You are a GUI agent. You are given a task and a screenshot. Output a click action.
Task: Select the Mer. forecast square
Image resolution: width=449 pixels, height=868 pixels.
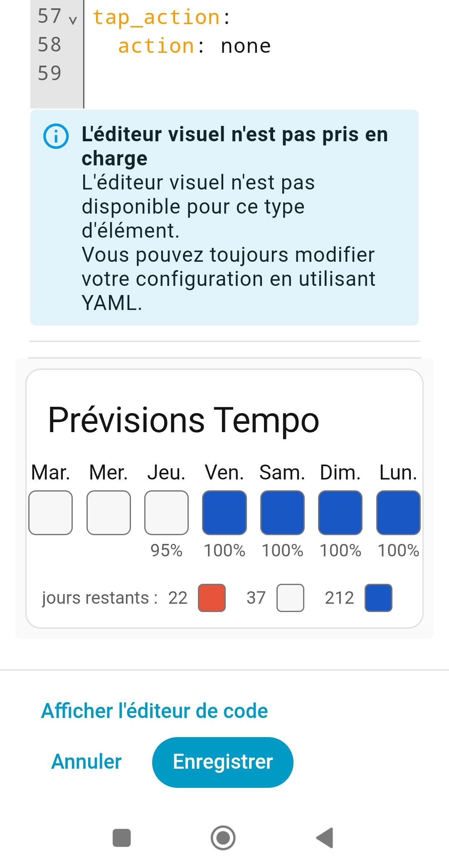109,513
